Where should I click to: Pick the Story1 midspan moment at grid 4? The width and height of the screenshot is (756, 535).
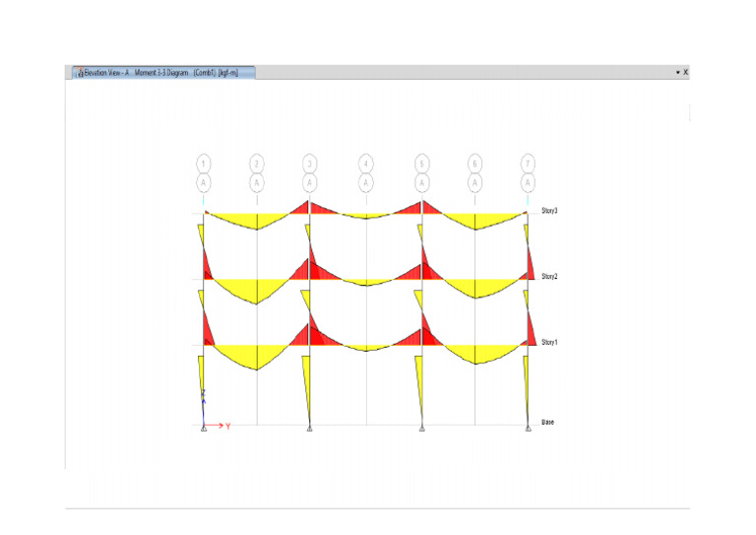(366, 348)
